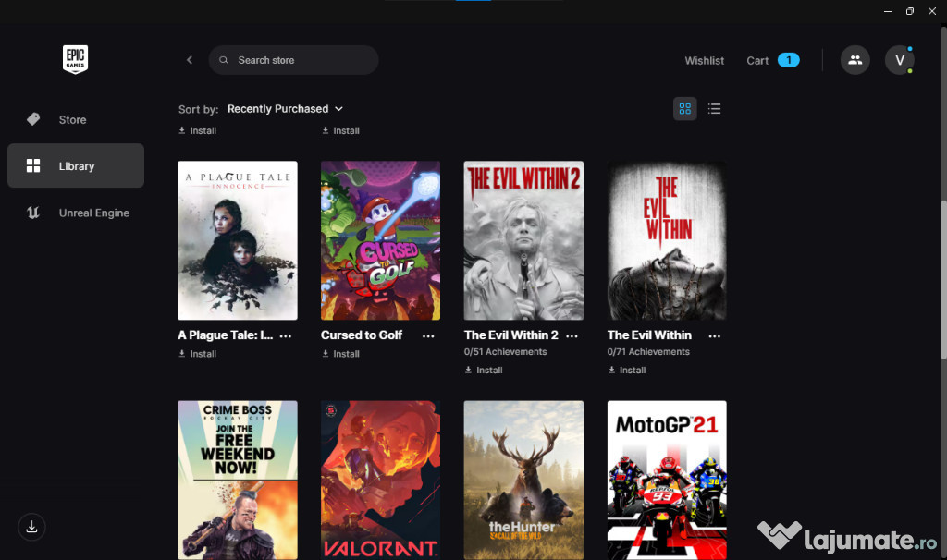Open options menu for The Evil Within 2
The width and height of the screenshot is (947, 560).
pyautogui.click(x=572, y=336)
